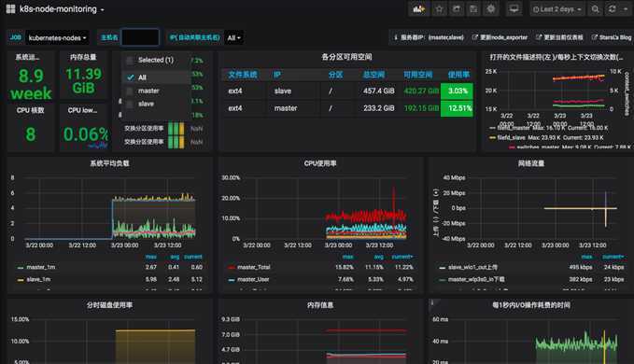This screenshot has height=364, width=634.
Task: Click the hostname filter input field
Action: [140, 37]
